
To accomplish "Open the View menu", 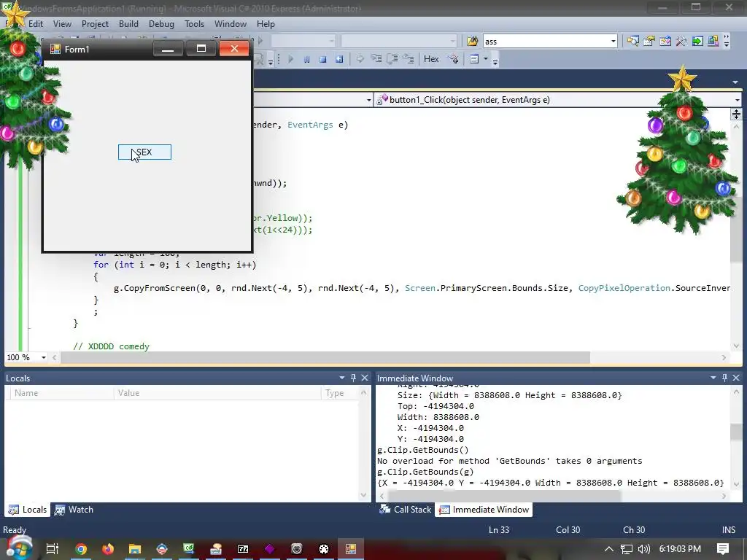I will pyautogui.click(x=62, y=24).
